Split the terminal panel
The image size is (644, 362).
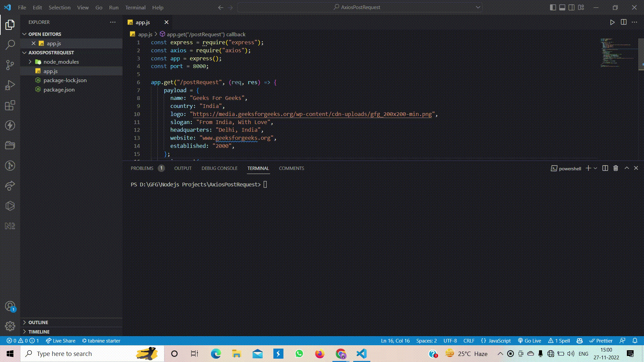(x=605, y=168)
